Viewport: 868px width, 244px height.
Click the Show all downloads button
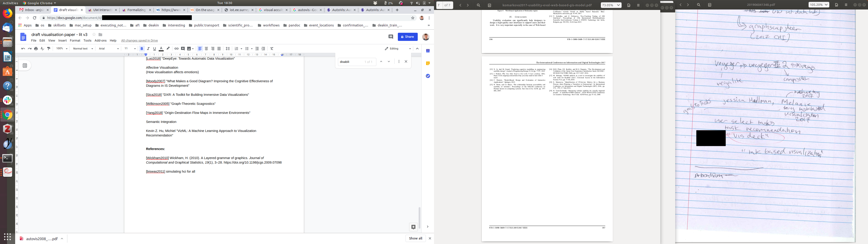click(415, 238)
